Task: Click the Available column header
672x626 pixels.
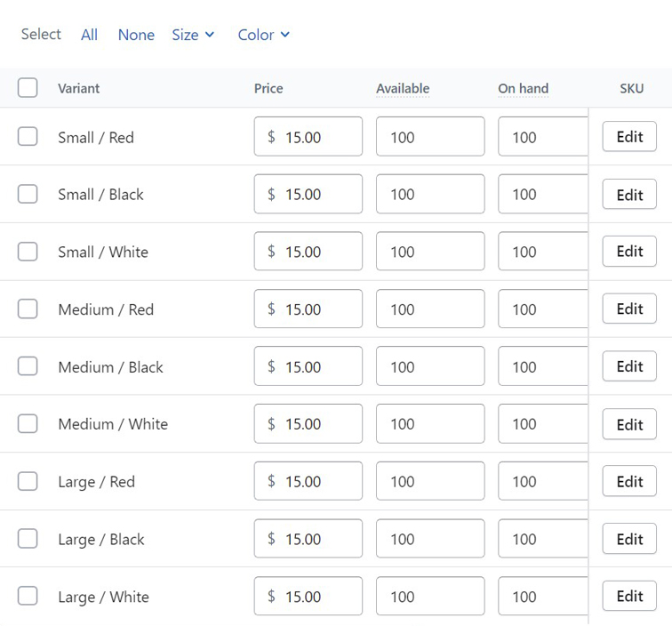Action: [x=403, y=88]
